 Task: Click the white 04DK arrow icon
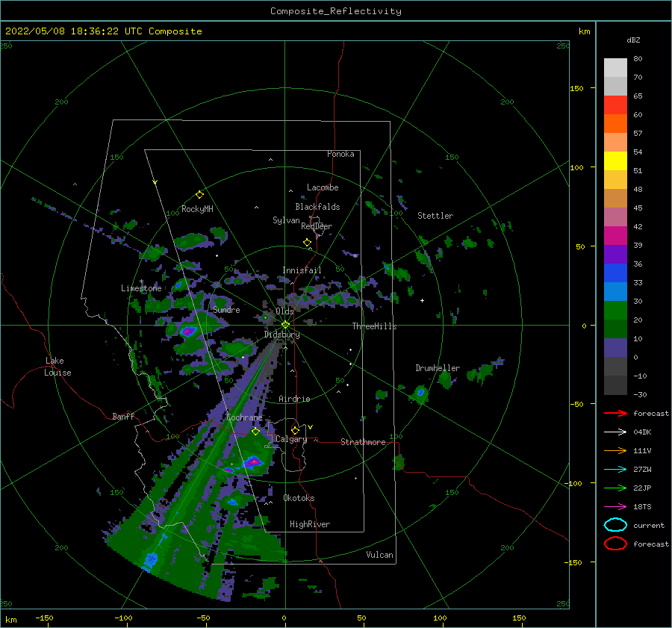pos(615,432)
